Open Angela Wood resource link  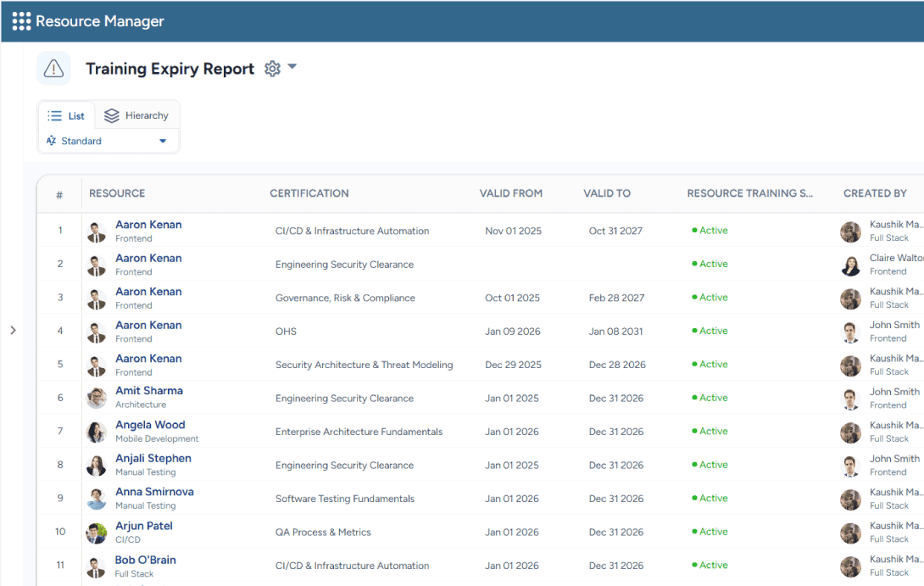[150, 425]
